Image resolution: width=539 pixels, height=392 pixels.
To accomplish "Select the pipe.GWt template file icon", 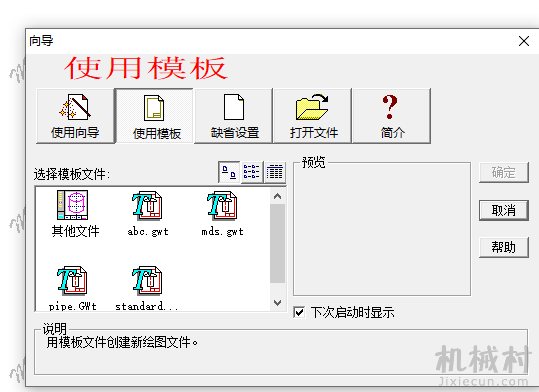I will click(x=72, y=280).
